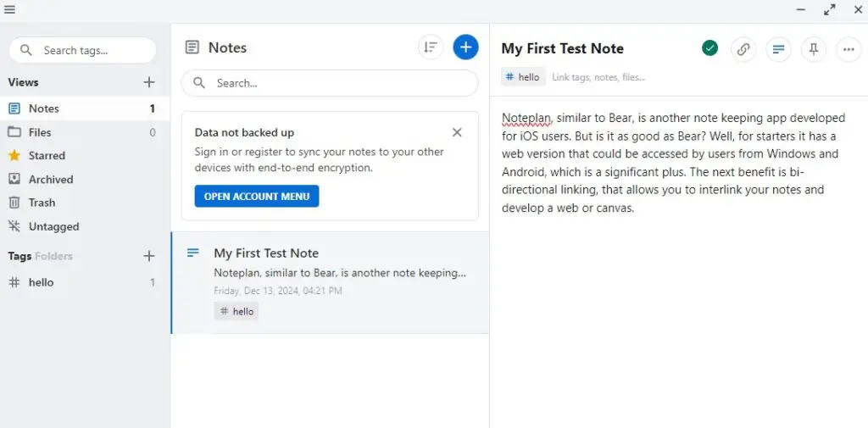This screenshot has height=428, width=868.
Task: Open the three-dots note options menu
Action: [849, 49]
